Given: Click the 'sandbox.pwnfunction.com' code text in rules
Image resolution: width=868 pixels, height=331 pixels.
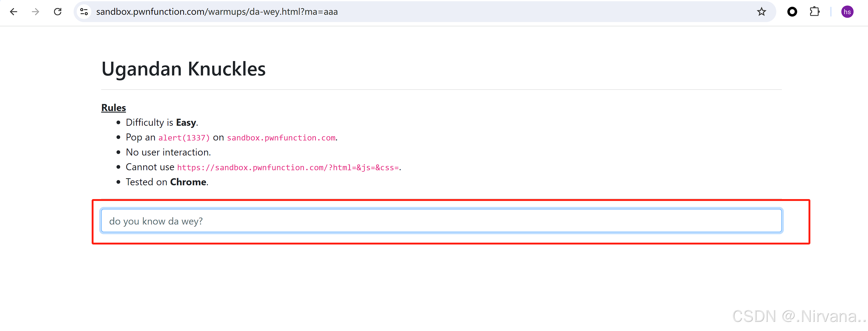Looking at the screenshot, I should point(281,137).
